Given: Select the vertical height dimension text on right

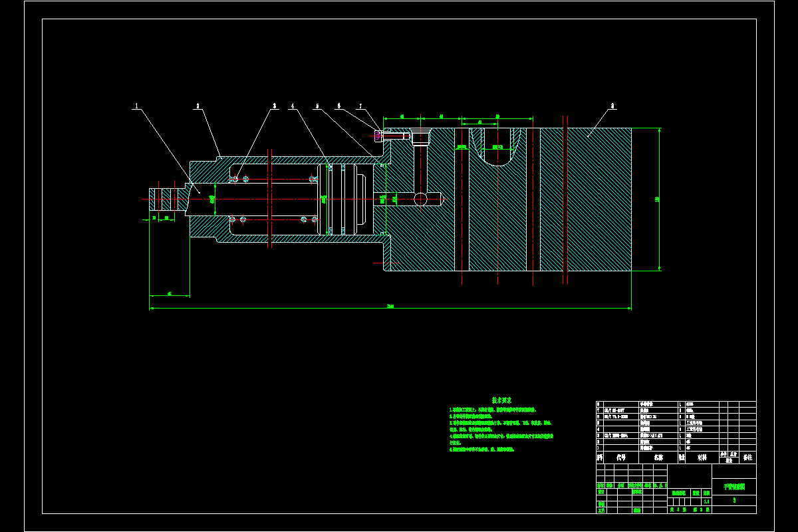Looking at the screenshot, I should pos(657,199).
